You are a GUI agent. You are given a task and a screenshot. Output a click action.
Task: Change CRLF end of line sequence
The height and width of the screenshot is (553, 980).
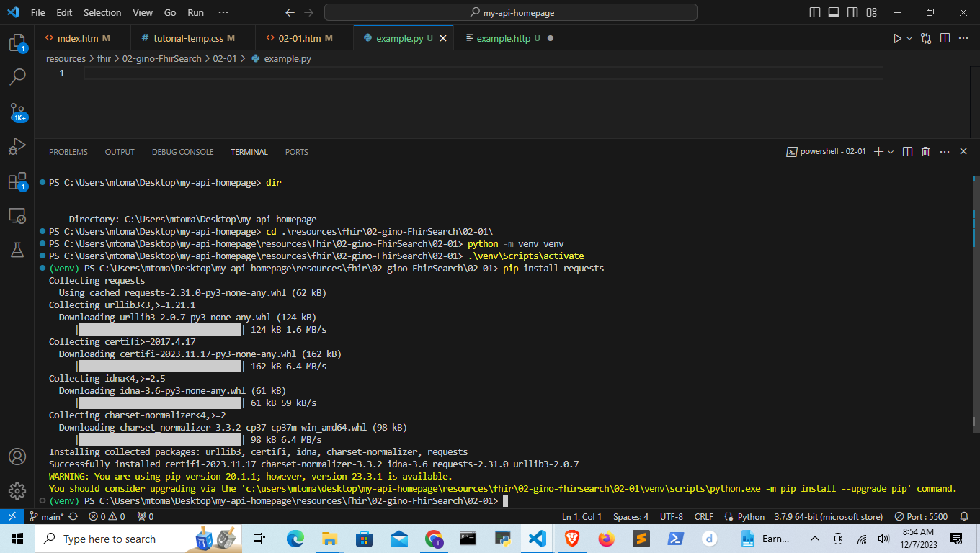click(703, 516)
